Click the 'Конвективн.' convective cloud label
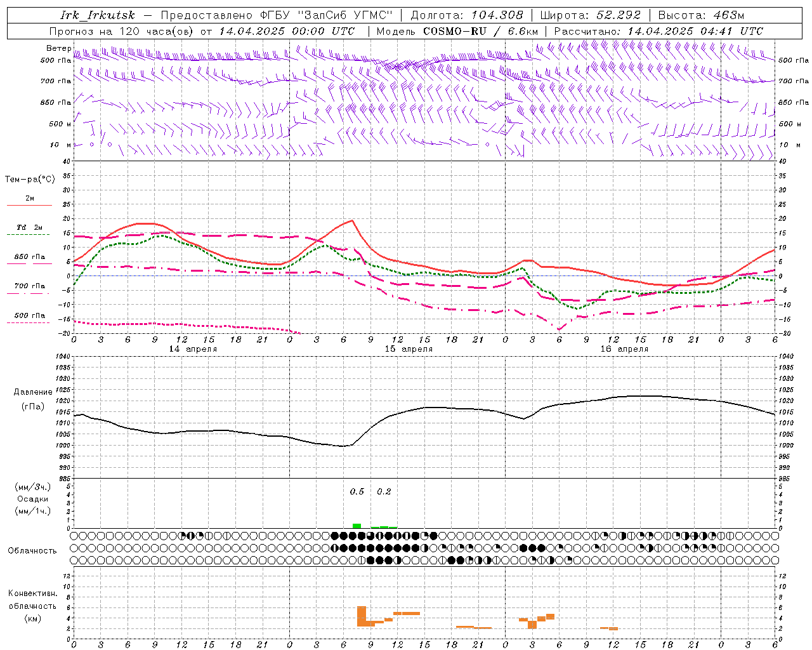Screen dimensions: 812x650 [x=33, y=594]
